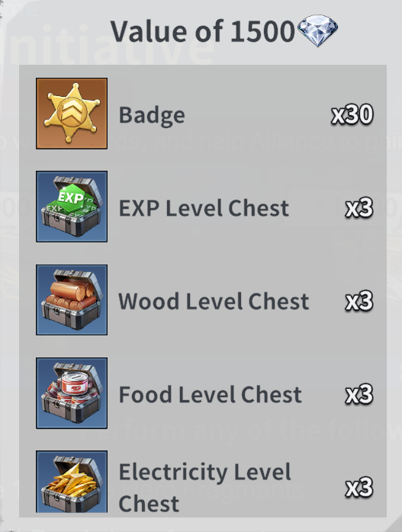Click the EXP Level Chest label
The width and height of the screenshot is (402, 532).
[x=204, y=207]
